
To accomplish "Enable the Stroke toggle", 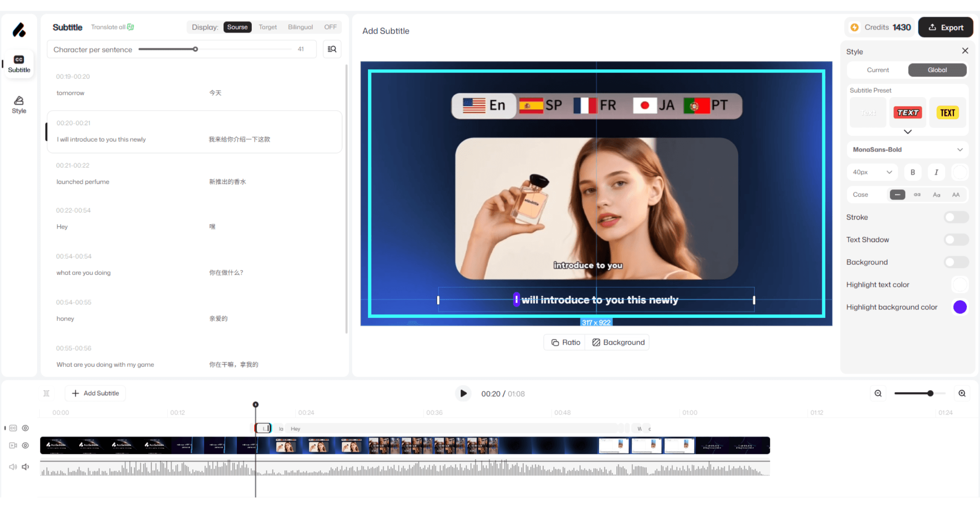I will pyautogui.click(x=956, y=217).
